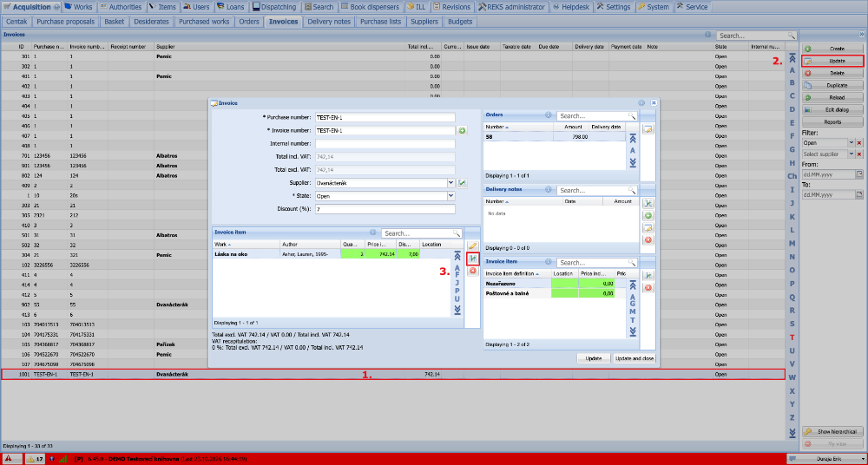Click info icon in Invoice dialog title bar
Screen dimensions: 868x465
(641, 102)
